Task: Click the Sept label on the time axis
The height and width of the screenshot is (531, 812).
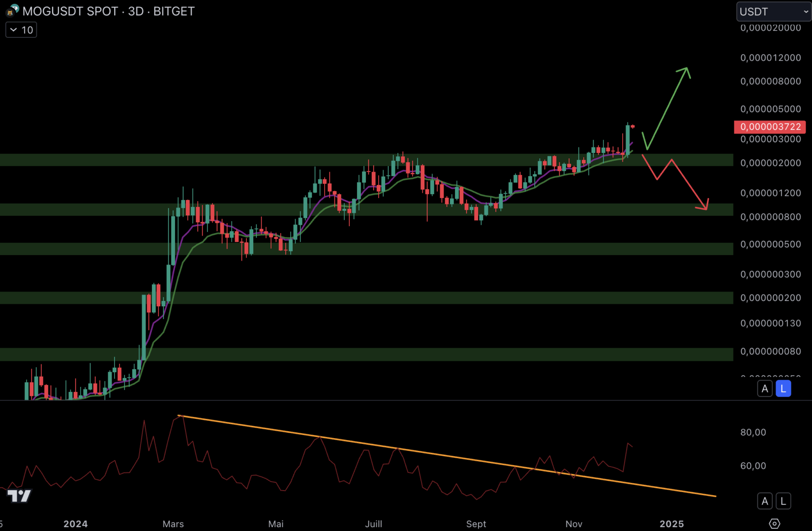Action: 476,524
